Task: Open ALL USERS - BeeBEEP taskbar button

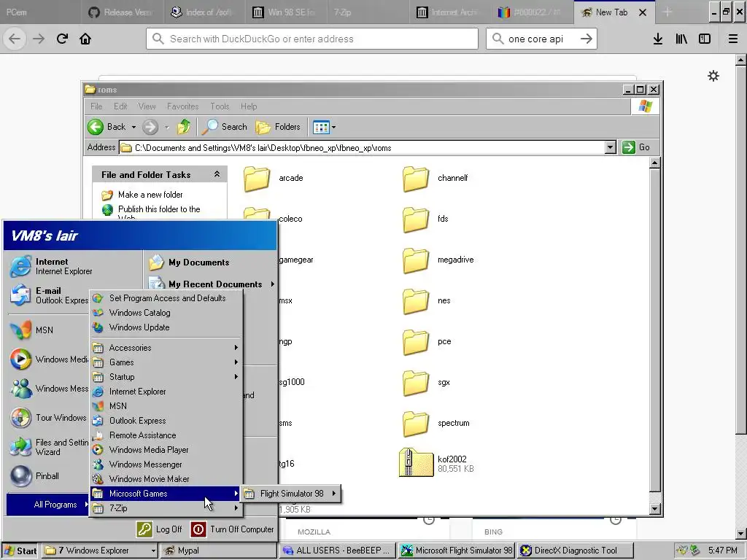Action: [x=337, y=551]
